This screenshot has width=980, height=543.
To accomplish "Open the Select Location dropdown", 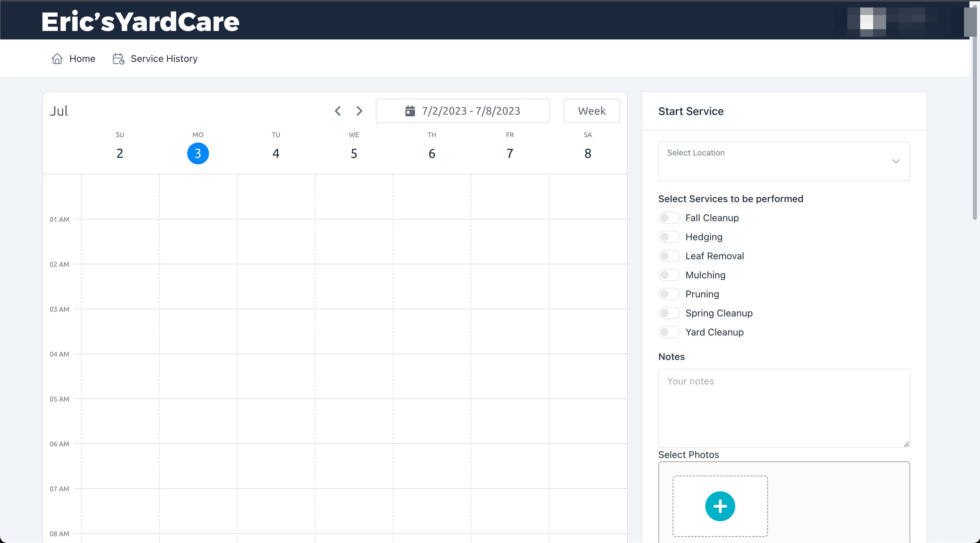I will tap(784, 161).
